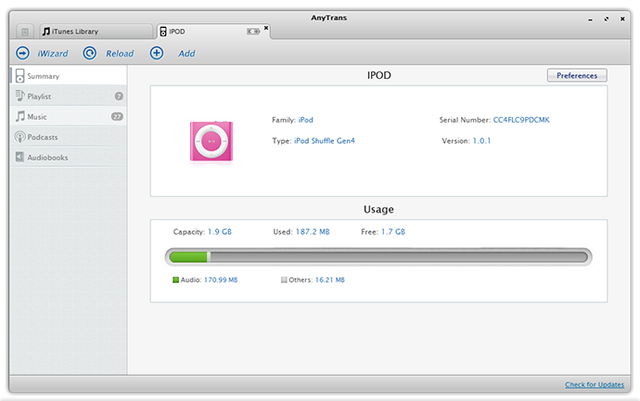Click the audio size 170.99 MB

click(x=221, y=280)
